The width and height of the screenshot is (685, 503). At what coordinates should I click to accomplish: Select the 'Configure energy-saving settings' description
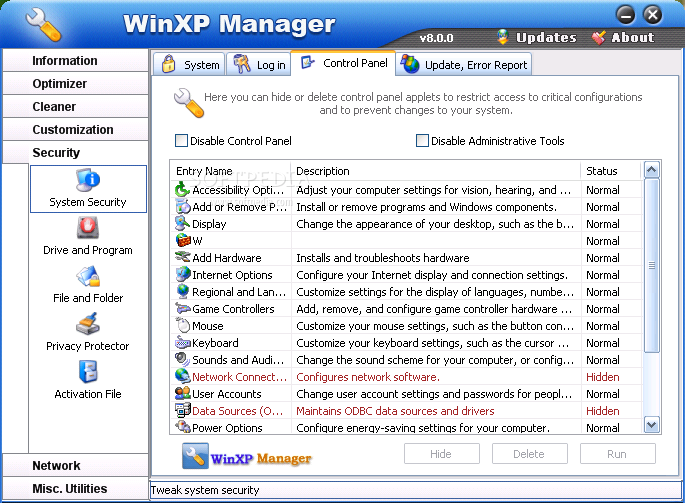click(423, 427)
